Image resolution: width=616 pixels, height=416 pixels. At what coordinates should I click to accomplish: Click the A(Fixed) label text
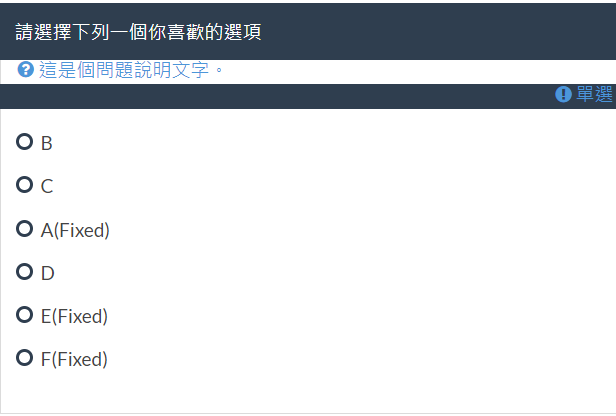(75, 231)
